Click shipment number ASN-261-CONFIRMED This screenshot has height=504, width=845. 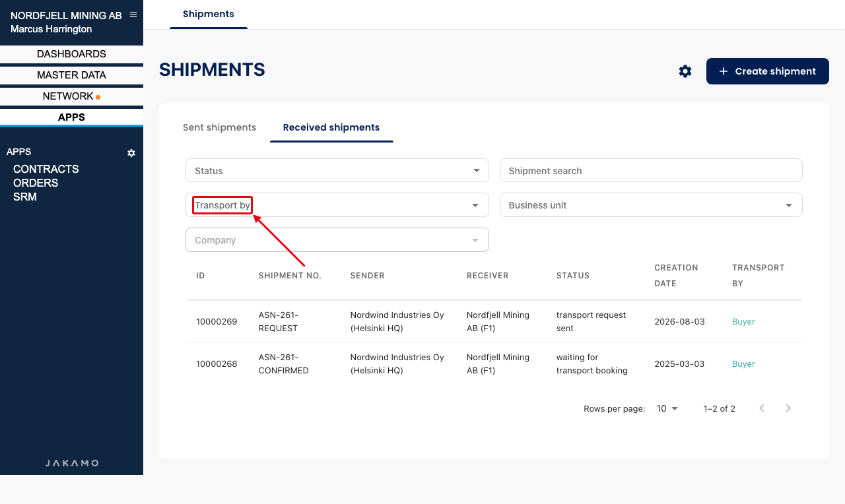[284, 364]
